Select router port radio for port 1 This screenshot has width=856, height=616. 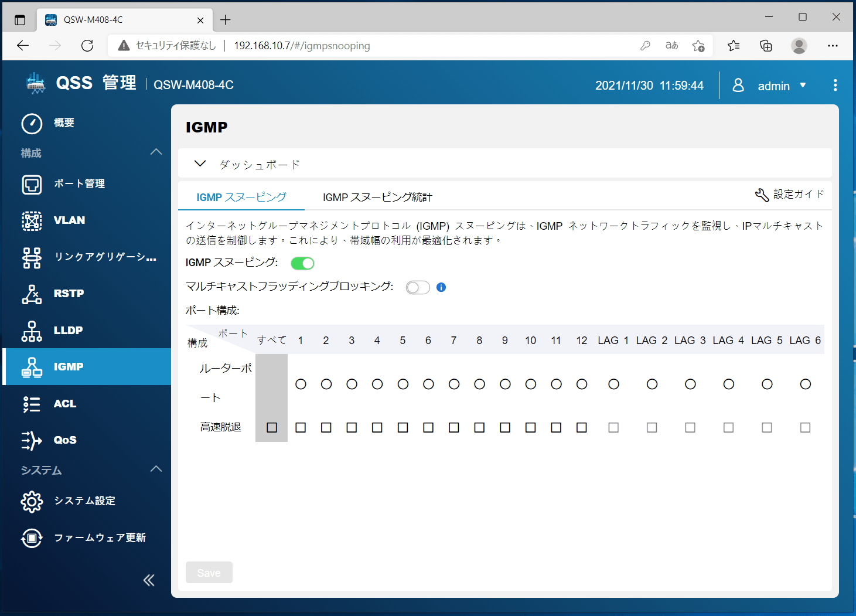301,384
